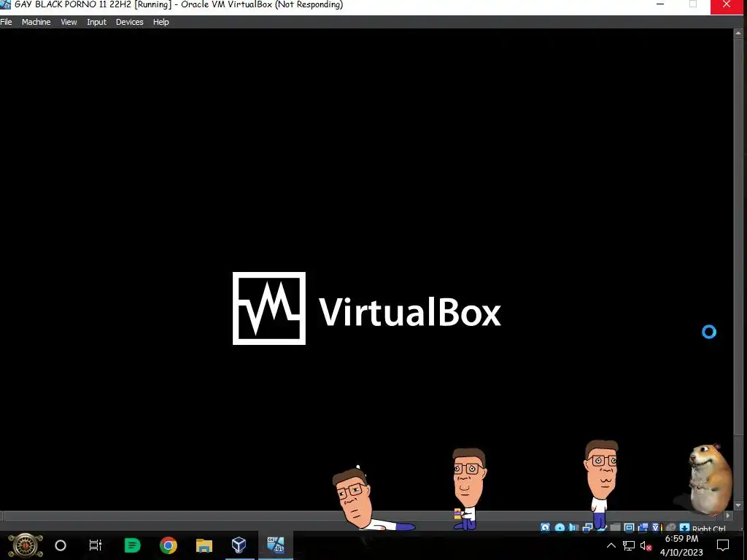Minimize the VirtualBox VM window
747x560 pixels.
[x=659, y=4]
